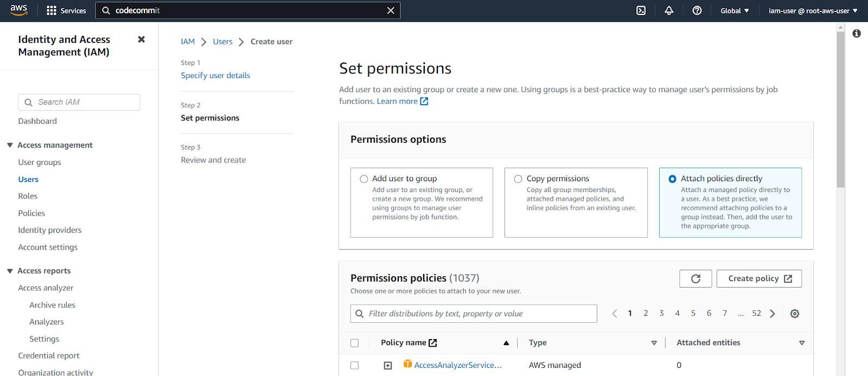Select the Attach policies directly option
The height and width of the screenshot is (376, 868).
pyautogui.click(x=673, y=179)
